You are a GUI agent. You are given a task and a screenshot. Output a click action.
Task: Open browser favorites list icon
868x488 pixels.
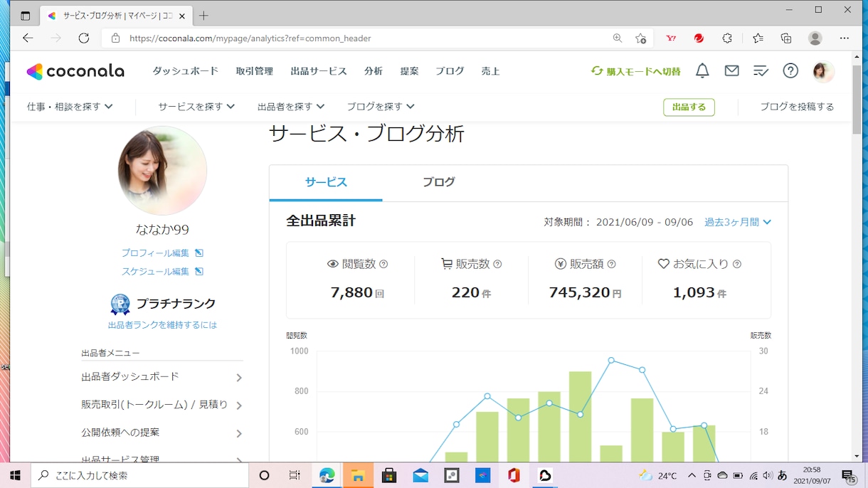(x=758, y=38)
